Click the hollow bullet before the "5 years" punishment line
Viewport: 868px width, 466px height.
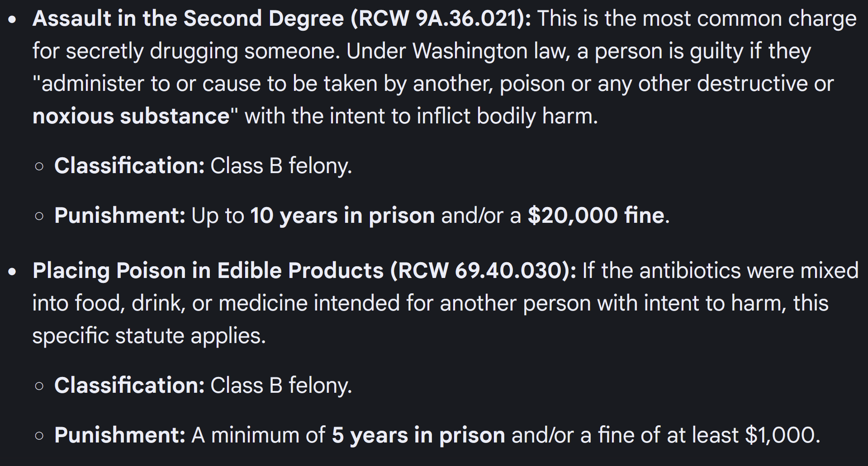pyautogui.click(x=39, y=436)
